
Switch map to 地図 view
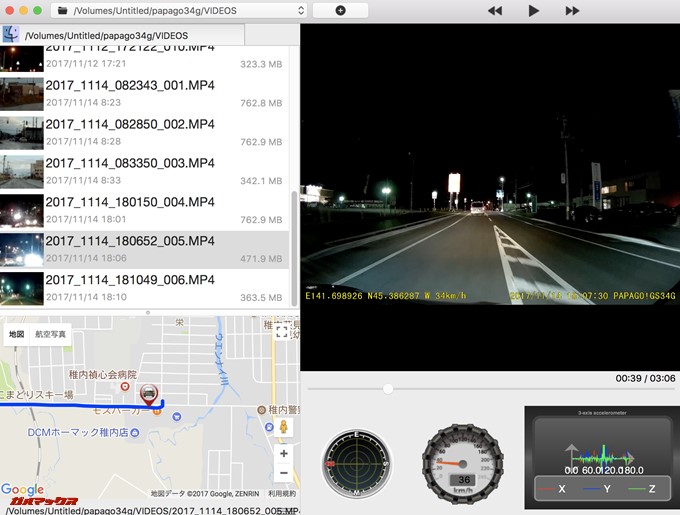[x=17, y=334]
